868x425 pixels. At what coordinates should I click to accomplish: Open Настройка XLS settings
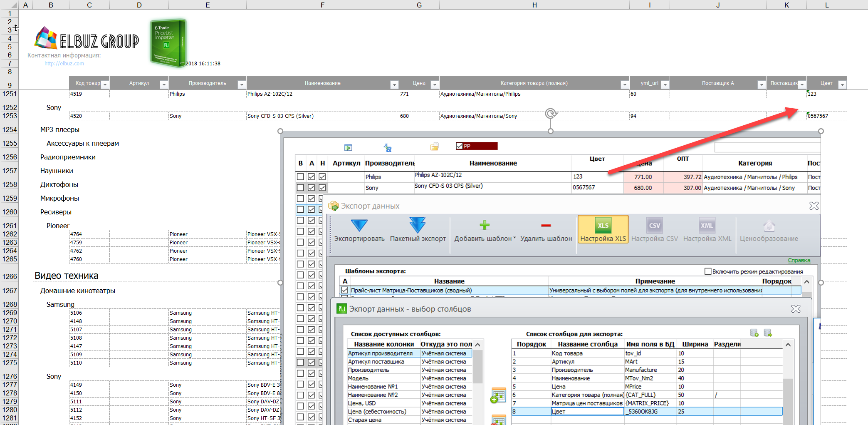click(x=603, y=230)
